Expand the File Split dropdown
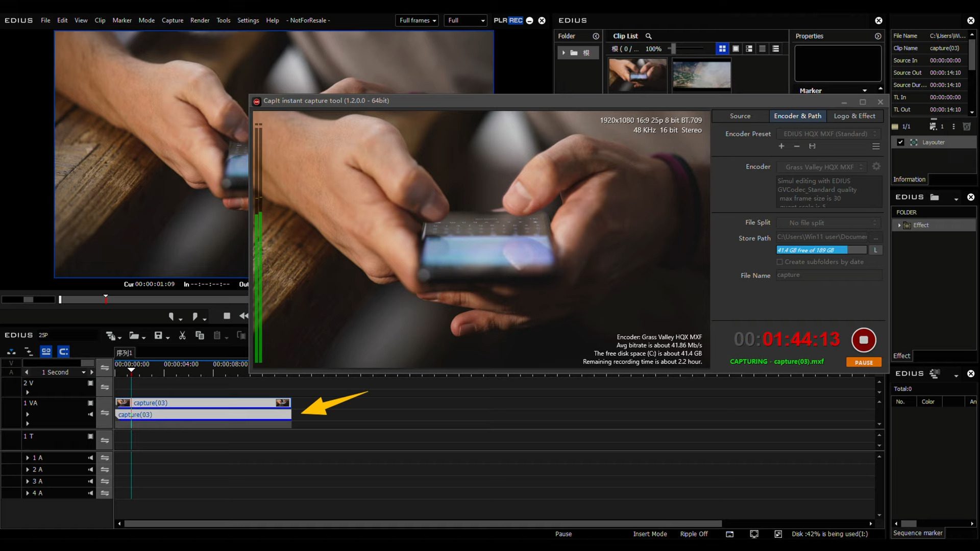The image size is (980, 551). [x=875, y=222]
